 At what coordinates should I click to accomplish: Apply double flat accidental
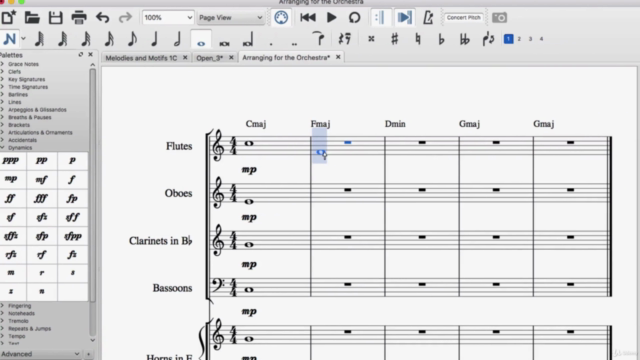464,39
